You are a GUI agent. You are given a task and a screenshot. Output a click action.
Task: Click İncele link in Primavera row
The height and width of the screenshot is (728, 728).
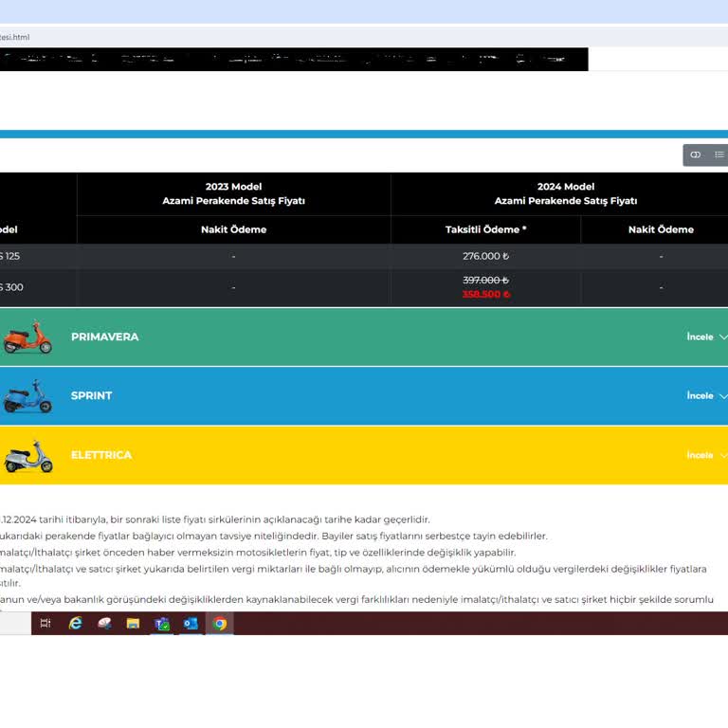(700, 337)
